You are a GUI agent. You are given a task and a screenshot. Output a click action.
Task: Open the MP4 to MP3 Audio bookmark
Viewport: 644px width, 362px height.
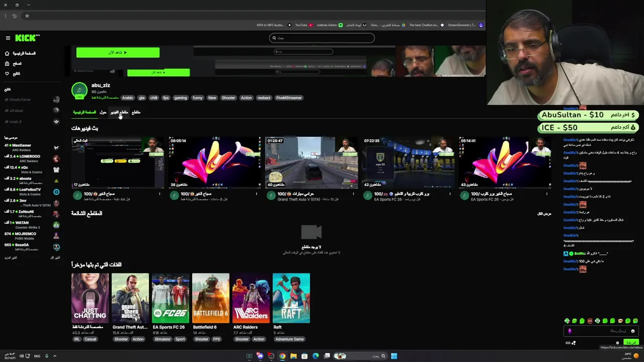pyautogui.click(x=273, y=25)
